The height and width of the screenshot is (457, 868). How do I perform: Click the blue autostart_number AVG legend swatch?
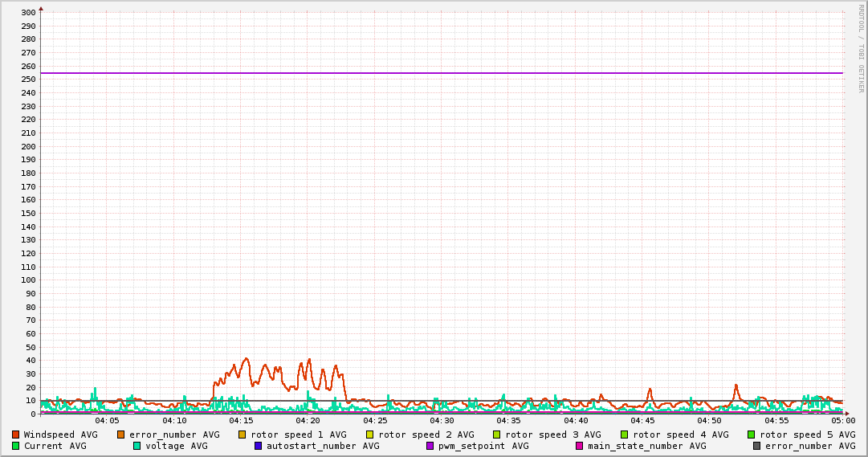[258, 446]
